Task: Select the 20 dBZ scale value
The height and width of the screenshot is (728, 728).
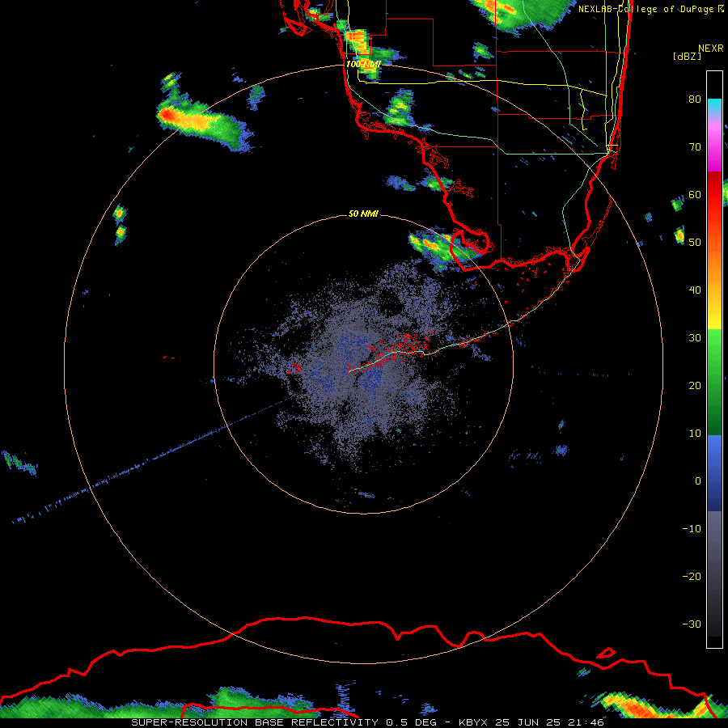Action: click(695, 385)
